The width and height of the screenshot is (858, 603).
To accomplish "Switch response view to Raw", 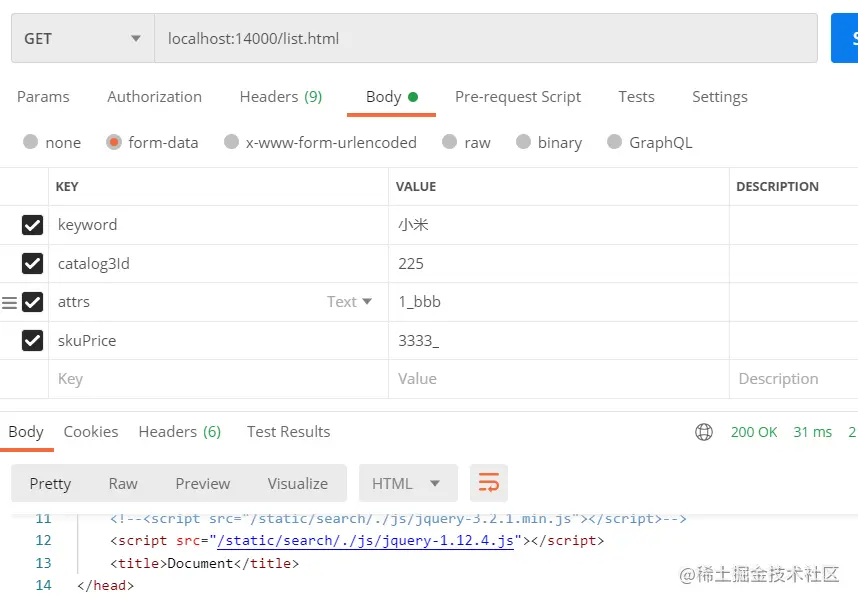I will click(x=123, y=484).
